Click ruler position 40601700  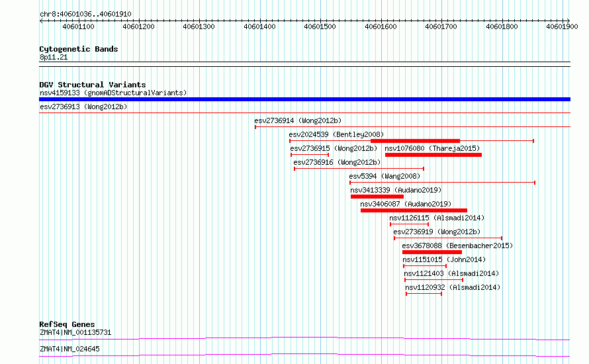441,26
